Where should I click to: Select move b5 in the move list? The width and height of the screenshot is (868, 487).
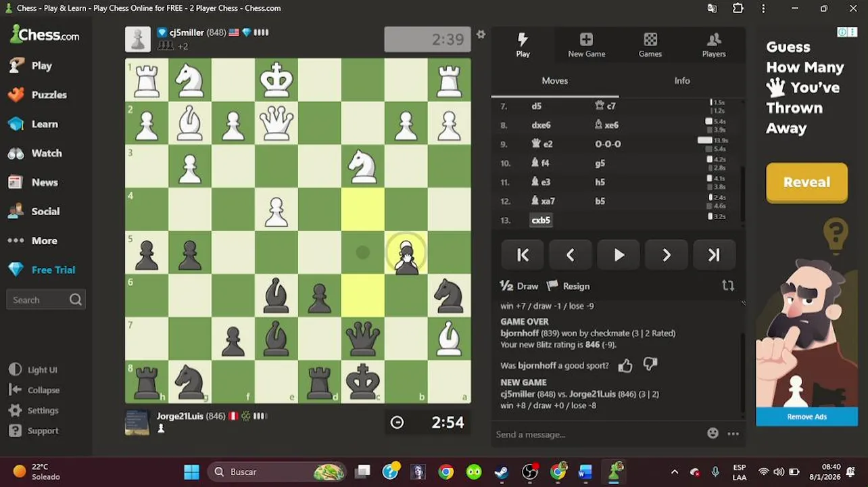click(x=600, y=201)
